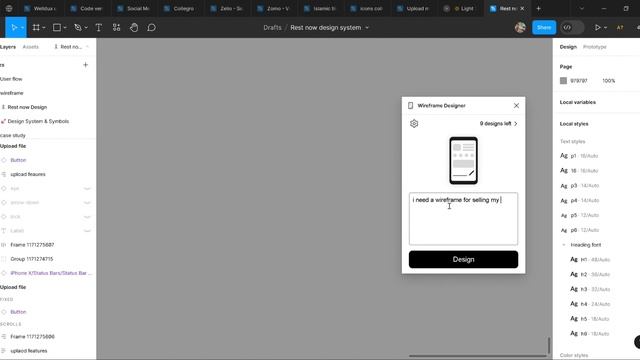
Task: Click the phone wireframe illustration
Action: (x=463, y=160)
